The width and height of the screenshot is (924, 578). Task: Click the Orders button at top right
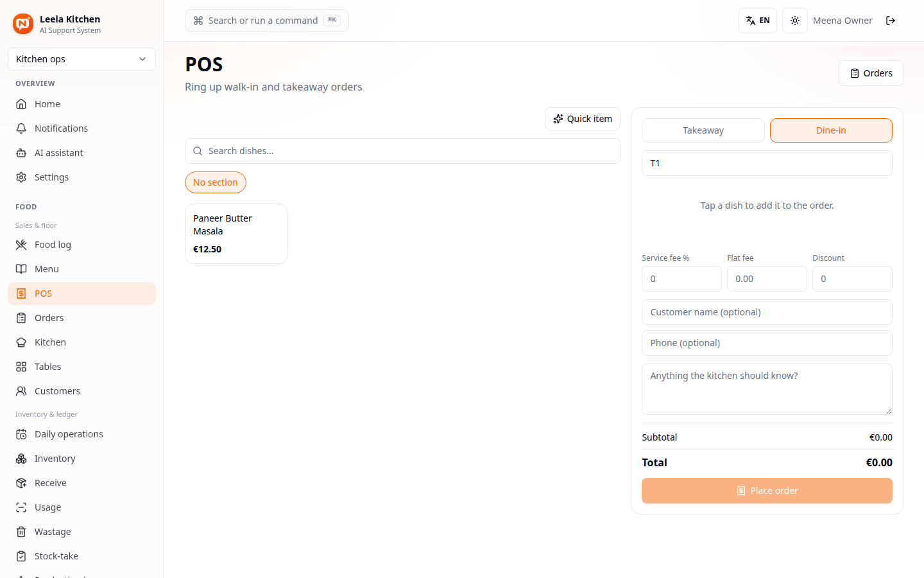(x=871, y=73)
